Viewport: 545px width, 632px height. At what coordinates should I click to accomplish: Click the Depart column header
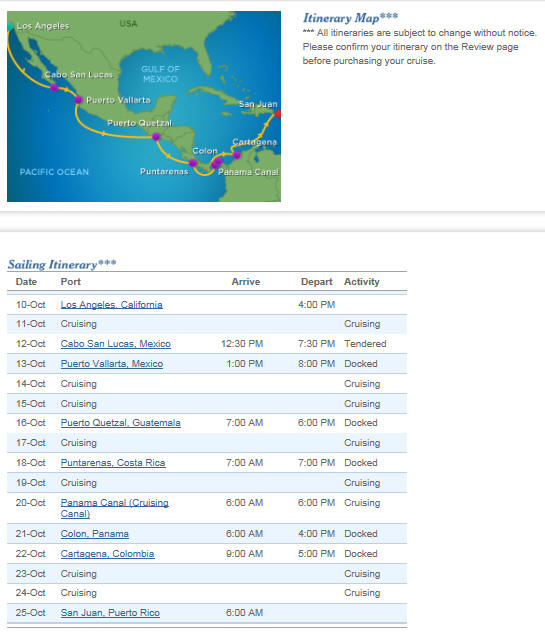point(316,282)
